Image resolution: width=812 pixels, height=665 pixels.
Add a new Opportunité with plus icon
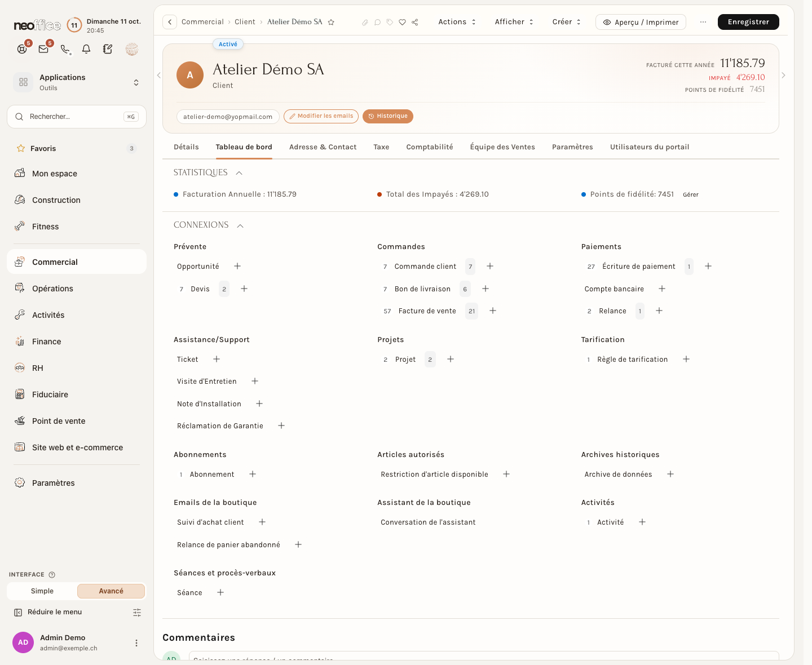pos(237,266)
